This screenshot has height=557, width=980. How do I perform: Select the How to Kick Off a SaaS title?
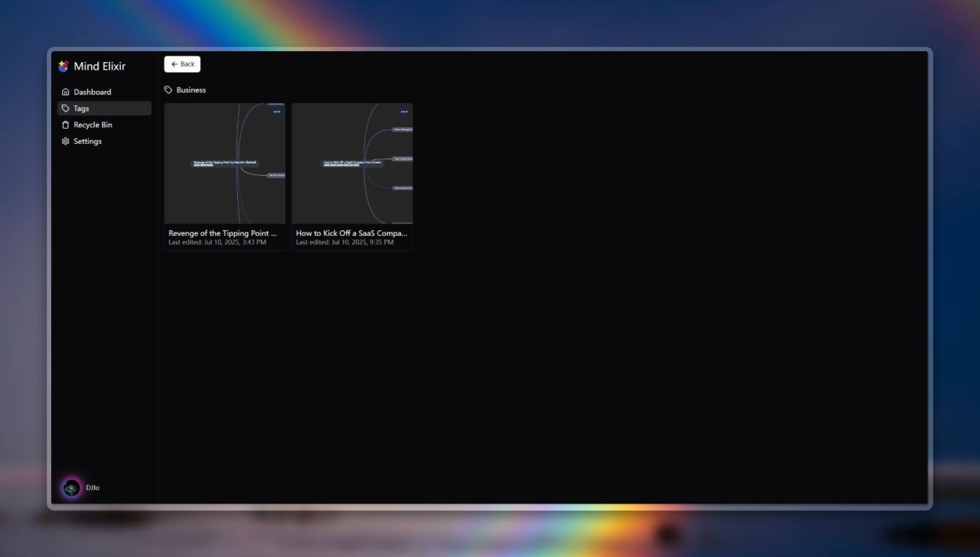click(352, 233)
